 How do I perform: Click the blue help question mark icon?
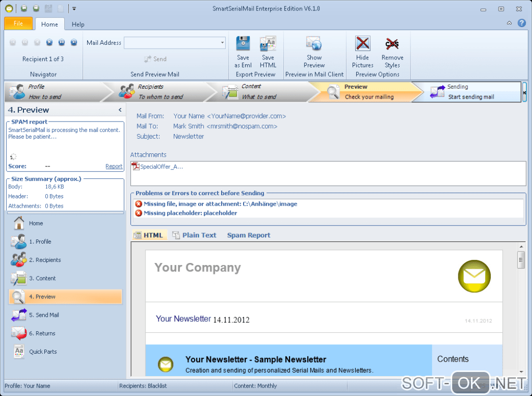(x=522, y=23)
